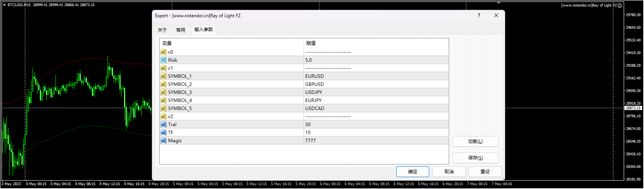
Task: Click the help question mark in dialog title
Action: 479,15
